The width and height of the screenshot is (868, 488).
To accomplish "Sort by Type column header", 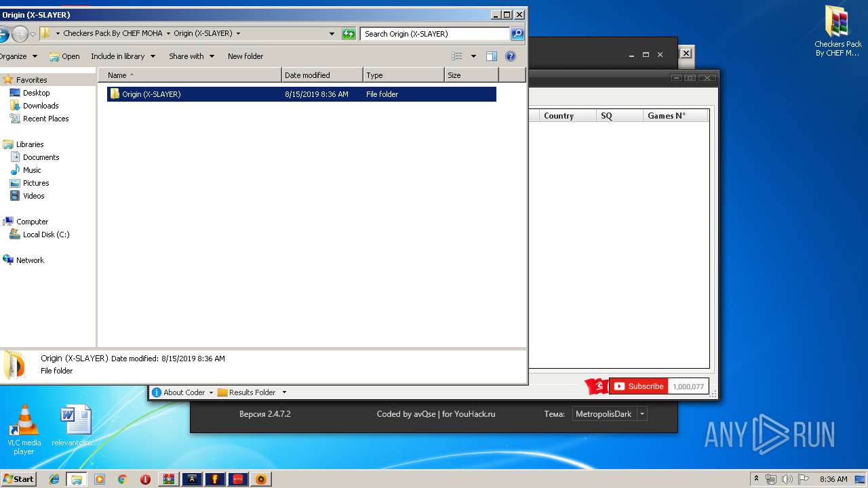I will [403, 75].
